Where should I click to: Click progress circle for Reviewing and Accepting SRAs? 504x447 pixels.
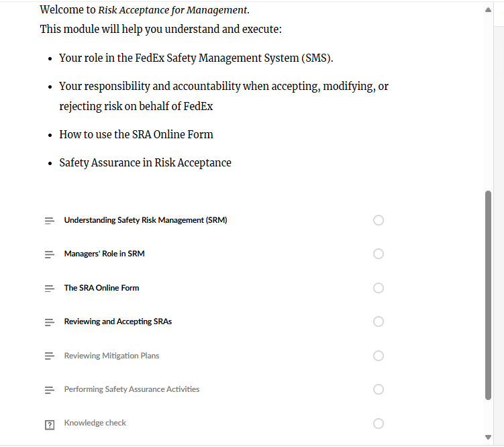pos(379,321)
